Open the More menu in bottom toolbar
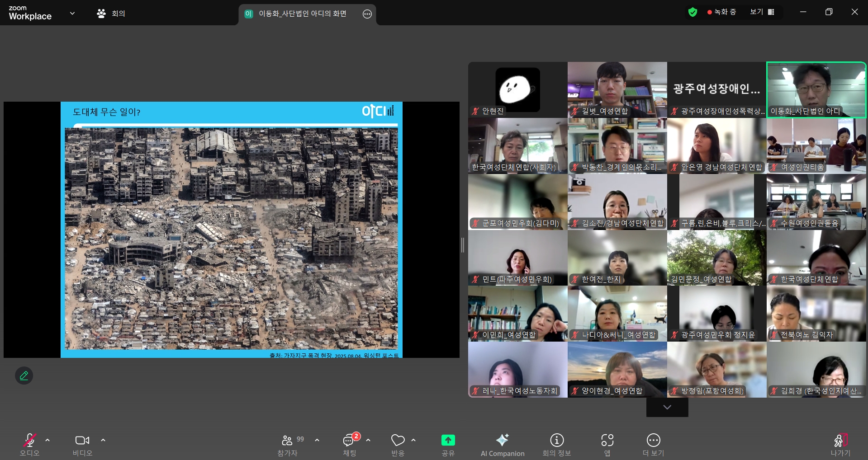Image resolution: width=868 pixels, height=460 pixels. tap(653, 445)
